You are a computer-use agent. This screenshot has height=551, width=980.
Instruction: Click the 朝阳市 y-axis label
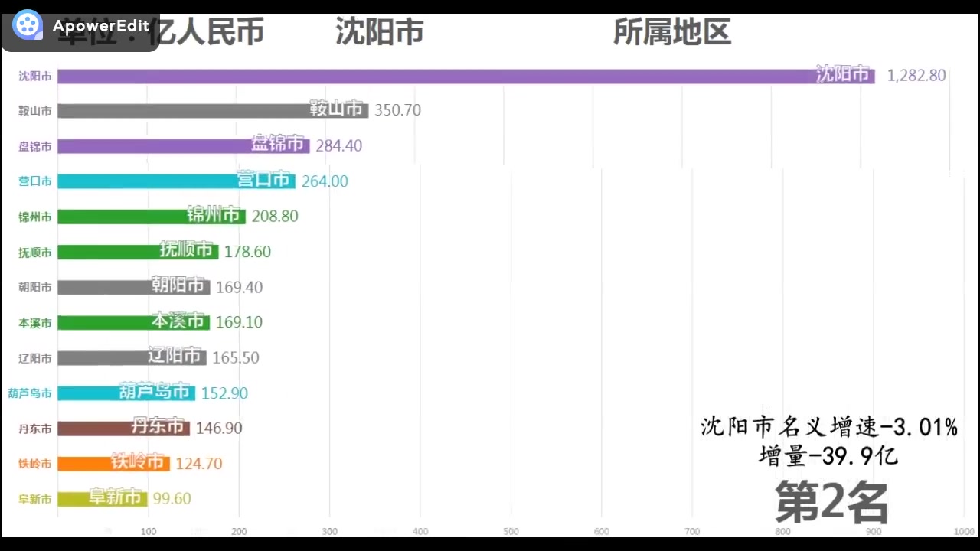point(35,288)
